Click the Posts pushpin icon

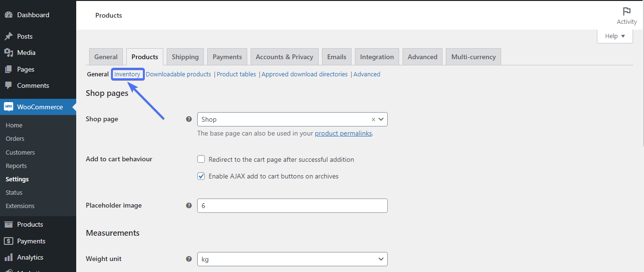[x=9, y=36]
